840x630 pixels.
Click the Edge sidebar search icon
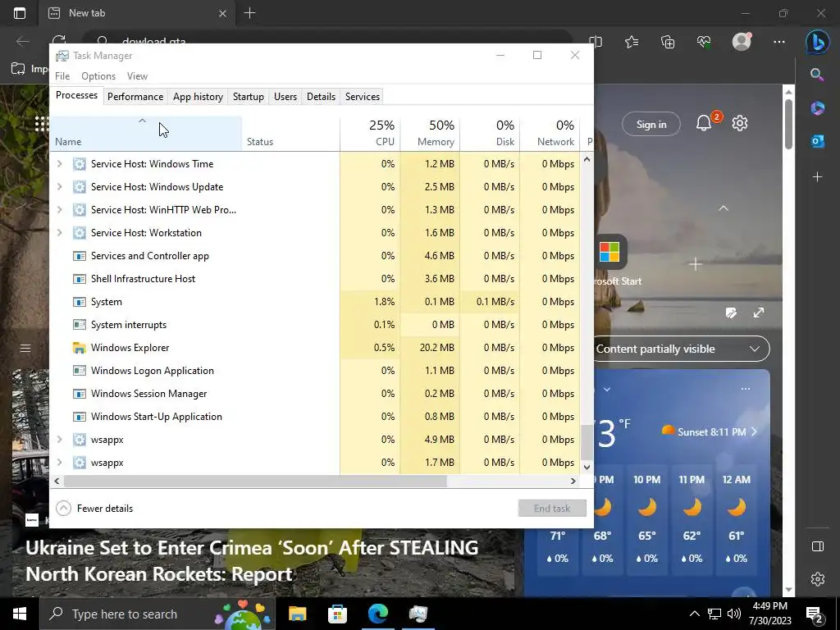click(817, 75)
